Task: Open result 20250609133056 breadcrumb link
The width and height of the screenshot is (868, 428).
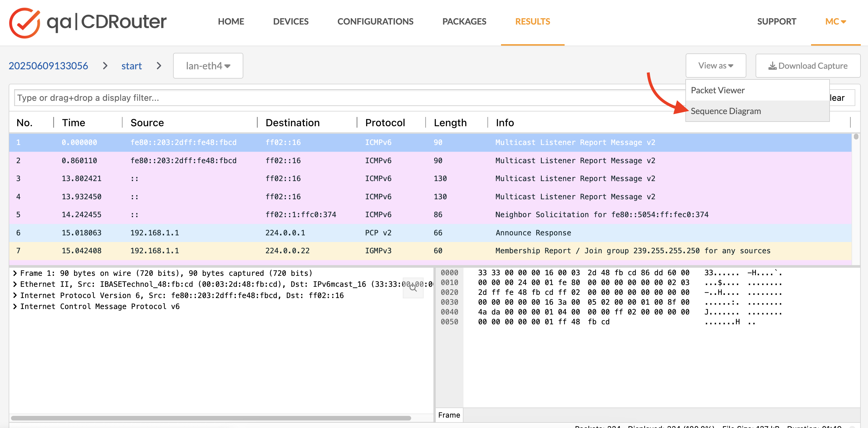Action: coord(48,66)
